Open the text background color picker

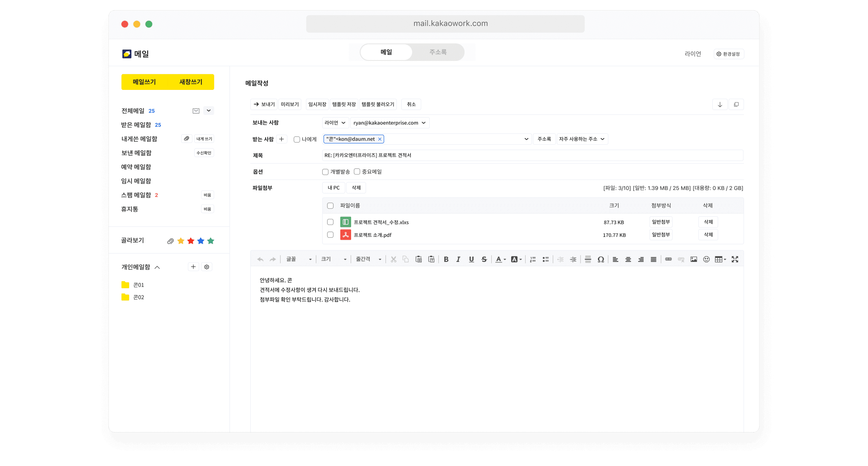(x=516, y=259)
